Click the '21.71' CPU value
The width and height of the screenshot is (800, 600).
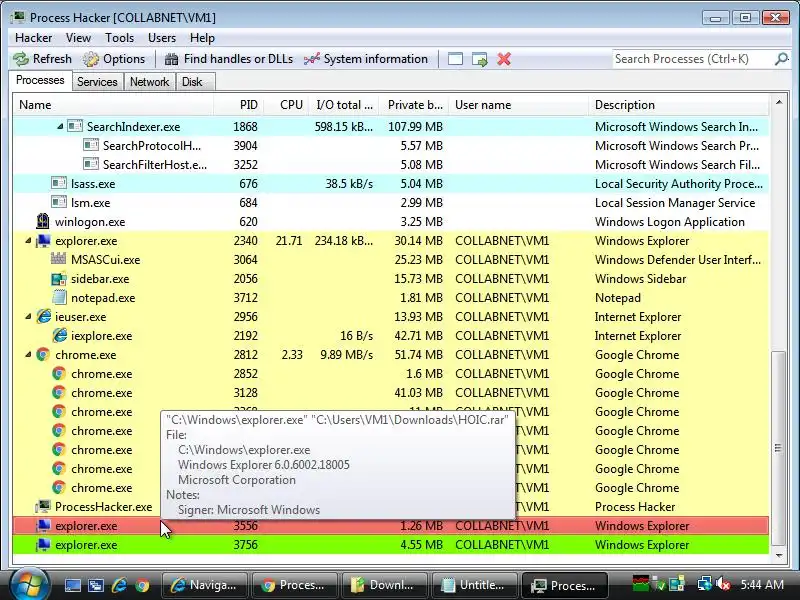pyautogui.click(x=289, y=241)
